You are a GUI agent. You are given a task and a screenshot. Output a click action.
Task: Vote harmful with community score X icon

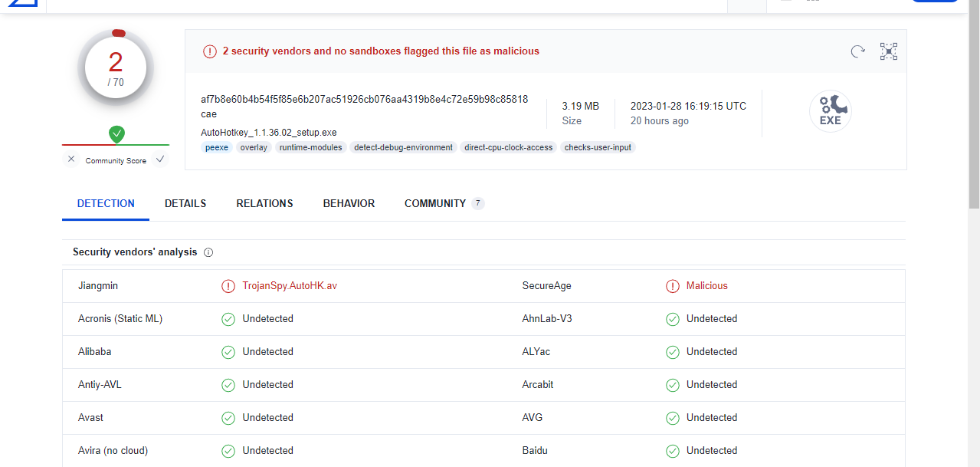point(71,160)
